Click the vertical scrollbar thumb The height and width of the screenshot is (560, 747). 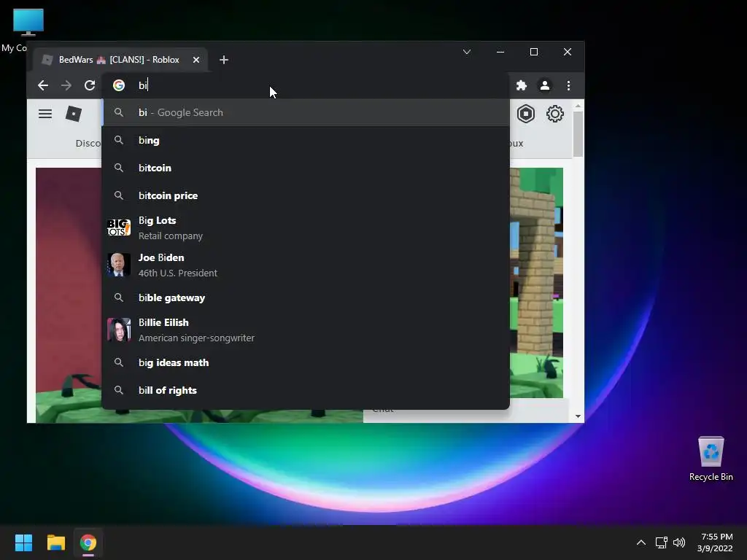click(x=578, y=134)
